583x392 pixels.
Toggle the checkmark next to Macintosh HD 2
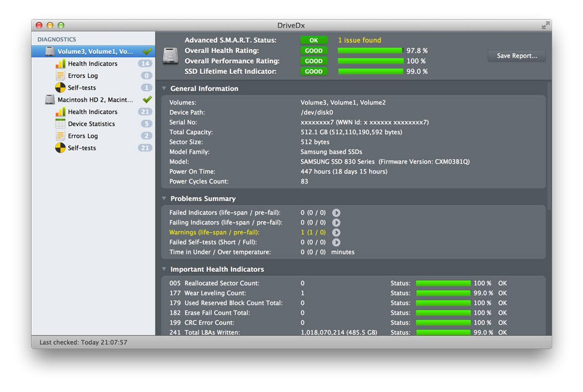(x=147, y=99)
